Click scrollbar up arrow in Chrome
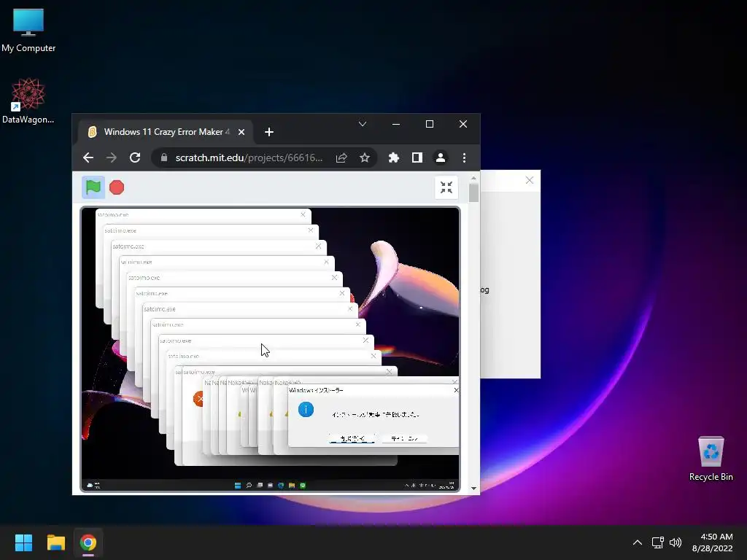 pos(473,178)
